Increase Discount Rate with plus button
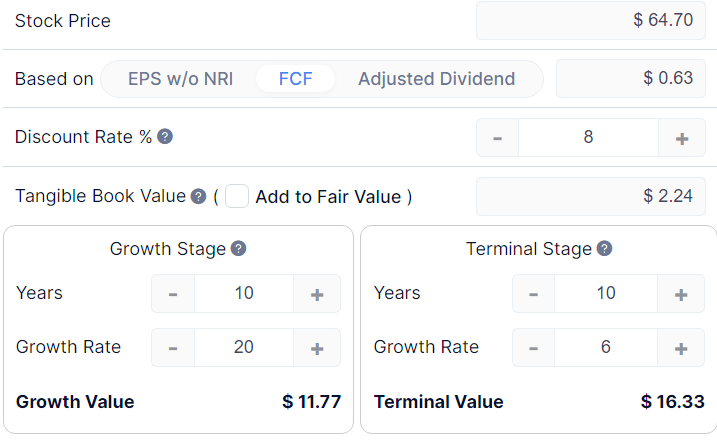 (682, 138)
